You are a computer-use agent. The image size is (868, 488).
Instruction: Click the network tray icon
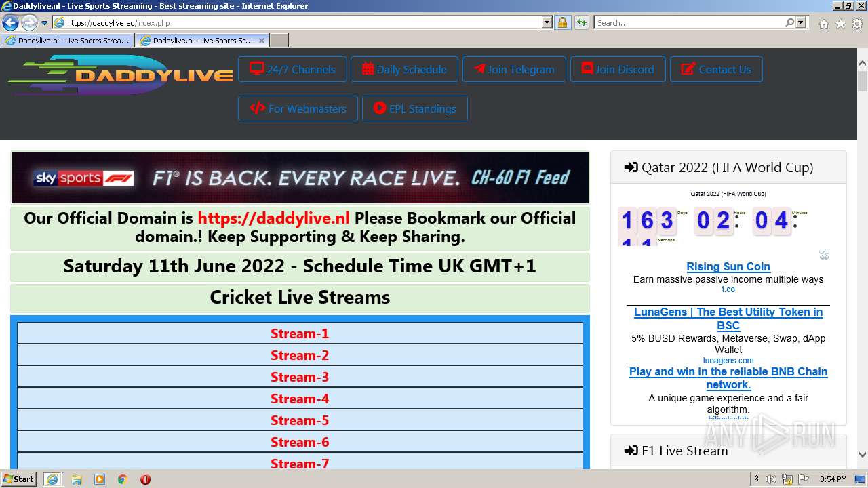coord(787,479)
